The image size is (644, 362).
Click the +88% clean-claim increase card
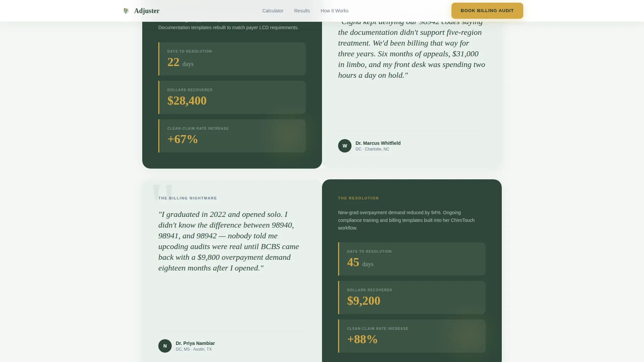coord(412,336)
